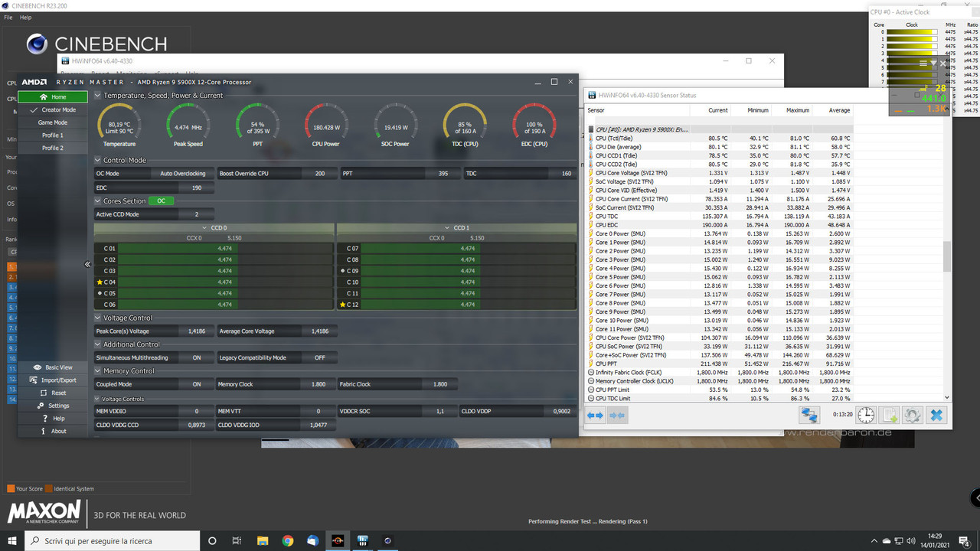Select Profile 1 in Ryzen Master sidebar

53,135
